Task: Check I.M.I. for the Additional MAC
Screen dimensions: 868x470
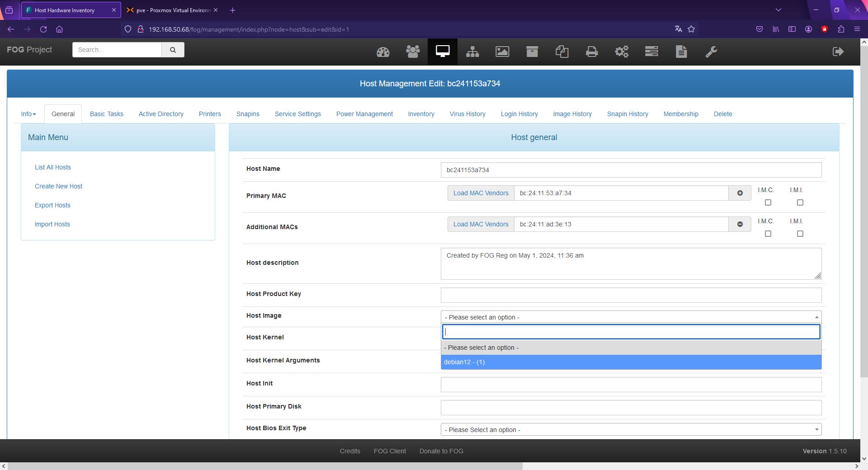Action: coord(800,234)
